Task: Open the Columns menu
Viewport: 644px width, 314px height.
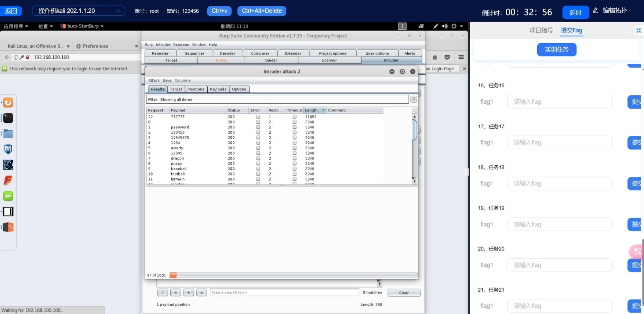Action: [182, 80]
